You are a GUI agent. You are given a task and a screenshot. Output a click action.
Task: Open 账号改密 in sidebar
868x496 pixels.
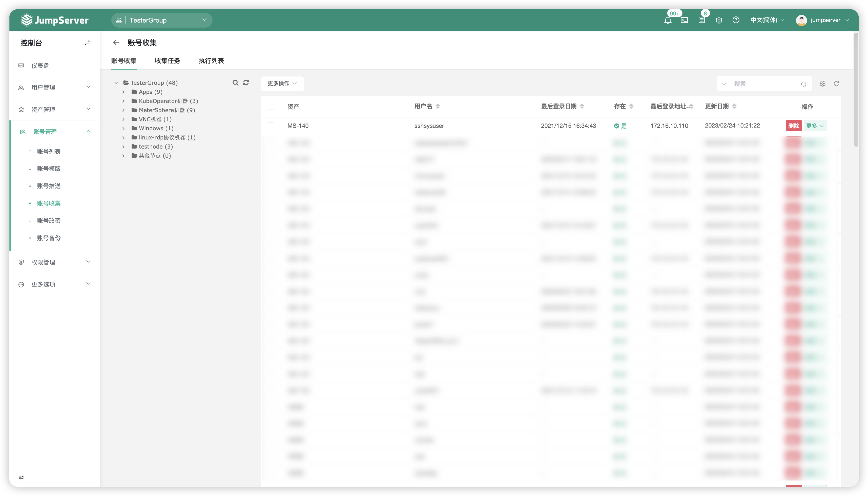(49, 221)
